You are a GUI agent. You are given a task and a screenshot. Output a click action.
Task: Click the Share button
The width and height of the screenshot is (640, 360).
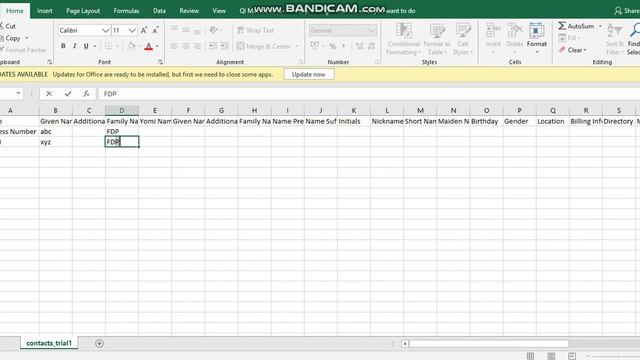point(627,11)
